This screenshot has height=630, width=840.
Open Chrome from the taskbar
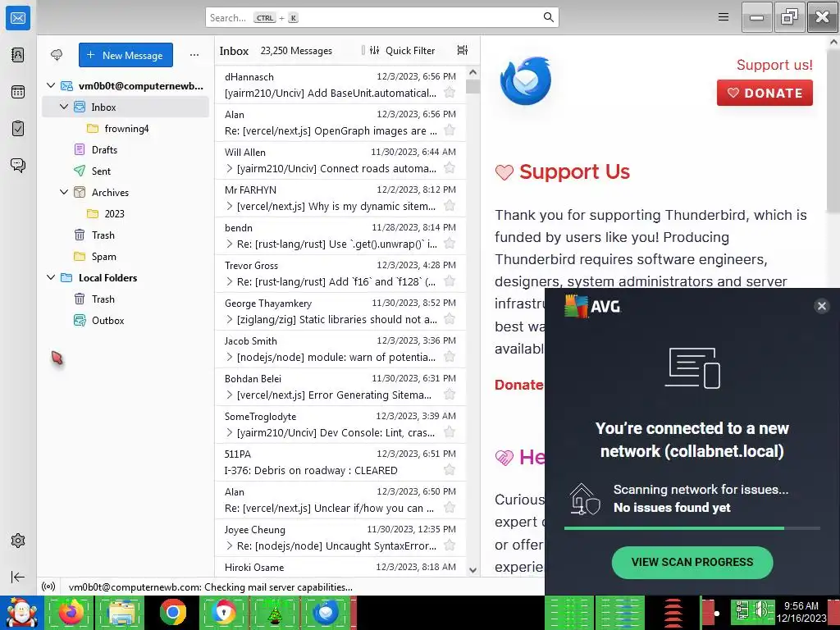[x=172, y=612]
